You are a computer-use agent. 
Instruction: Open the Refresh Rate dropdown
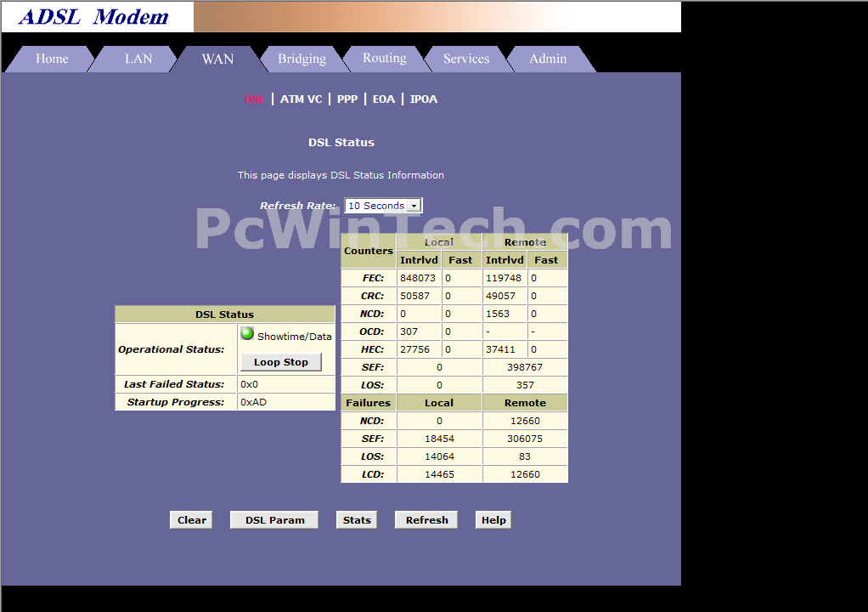coord(383,206)
